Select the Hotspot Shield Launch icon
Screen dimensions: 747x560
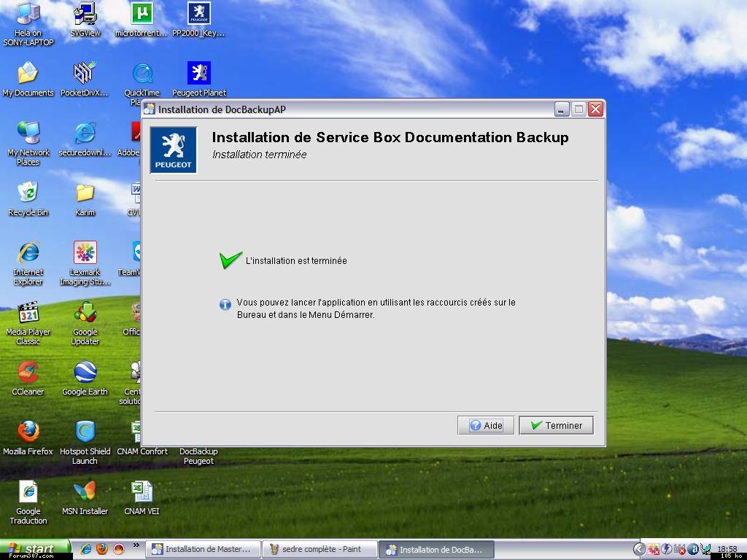coord(85,443)
